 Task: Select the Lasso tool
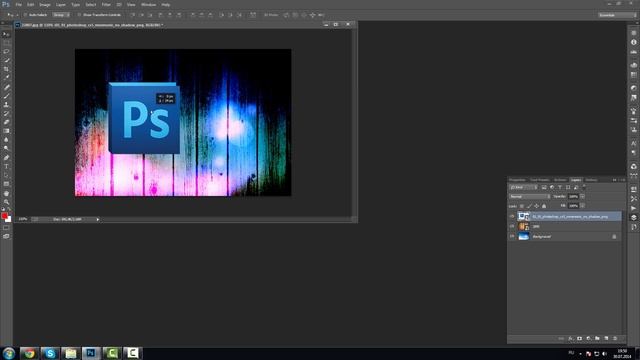pos(6,51)
